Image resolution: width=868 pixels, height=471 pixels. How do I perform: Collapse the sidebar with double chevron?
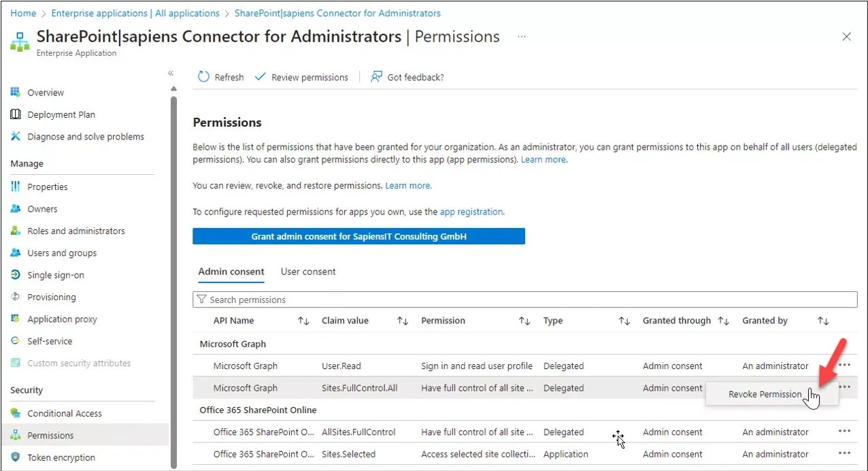pyautogui.click(x=171, y=74)
